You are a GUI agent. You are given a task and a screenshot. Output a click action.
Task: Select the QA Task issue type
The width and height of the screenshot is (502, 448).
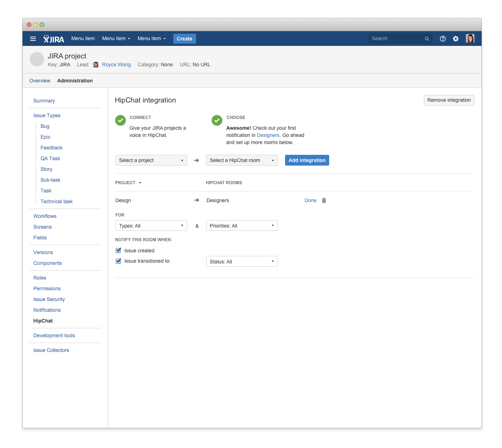(x=50, y=158)
